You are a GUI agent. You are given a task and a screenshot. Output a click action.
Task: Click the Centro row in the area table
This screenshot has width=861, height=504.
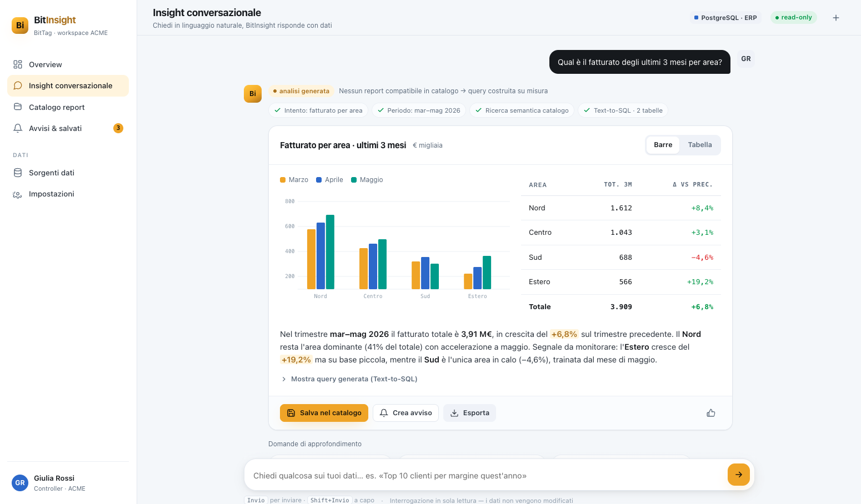pyautogui.click(x=621, y=233)
